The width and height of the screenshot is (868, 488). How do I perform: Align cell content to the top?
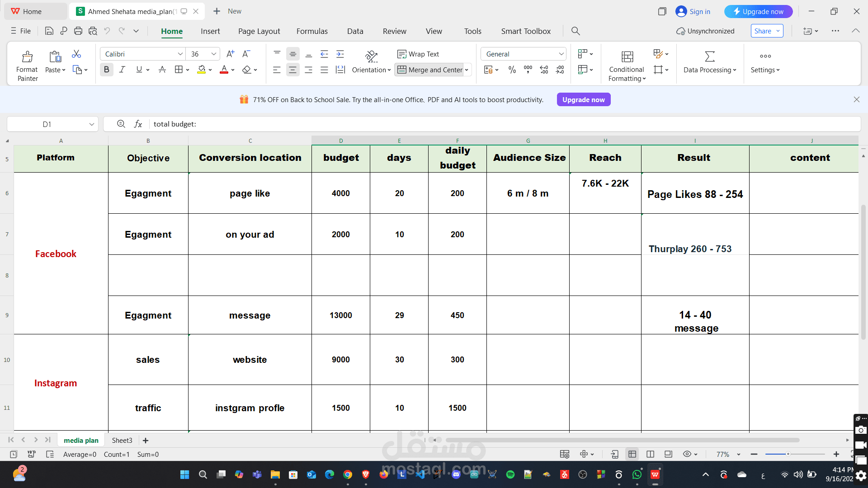277,54
